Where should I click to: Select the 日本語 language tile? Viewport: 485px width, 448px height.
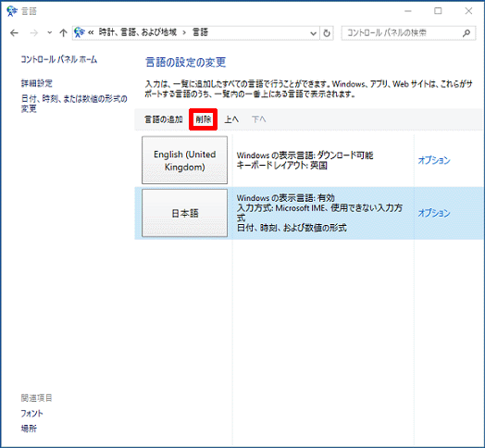coord(185,213)
